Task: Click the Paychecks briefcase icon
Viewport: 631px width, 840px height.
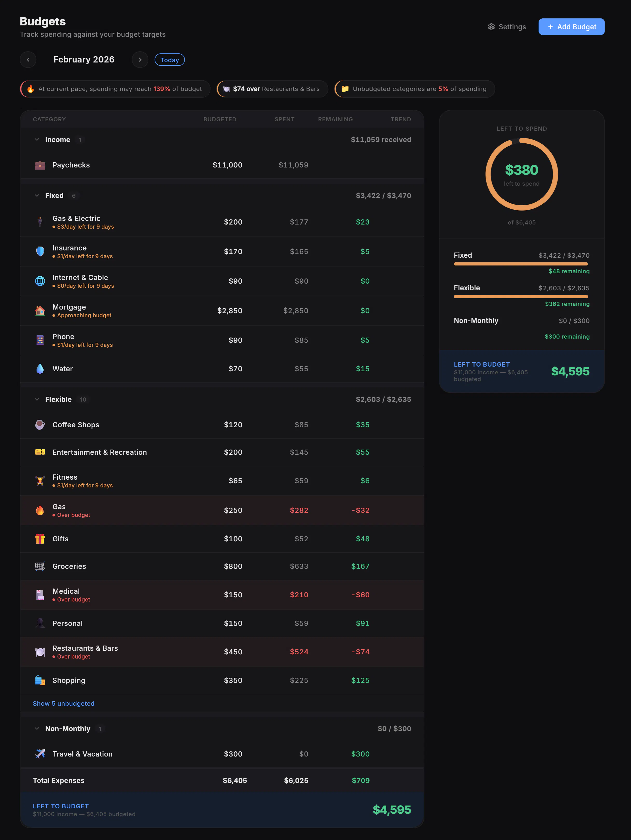Action: (x=40, y=165)
